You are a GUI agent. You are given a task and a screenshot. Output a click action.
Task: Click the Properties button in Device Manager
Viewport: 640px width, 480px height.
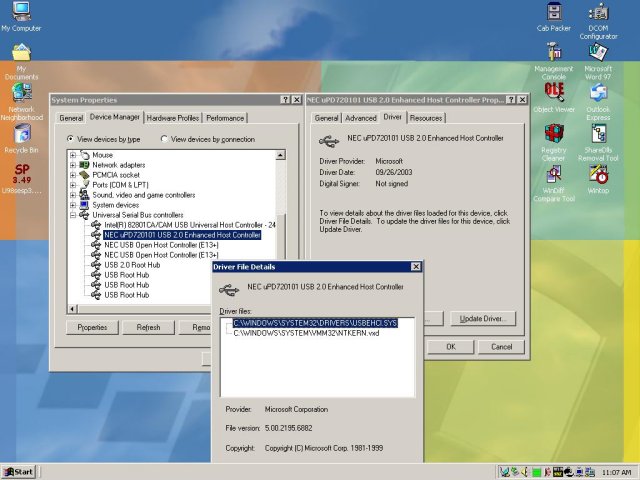(92, 327)
